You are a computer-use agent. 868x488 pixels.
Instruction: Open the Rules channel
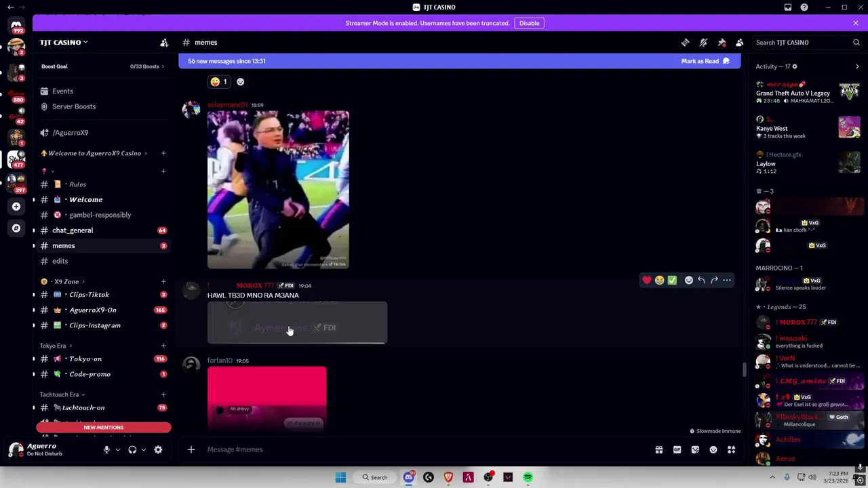(103, 184)
